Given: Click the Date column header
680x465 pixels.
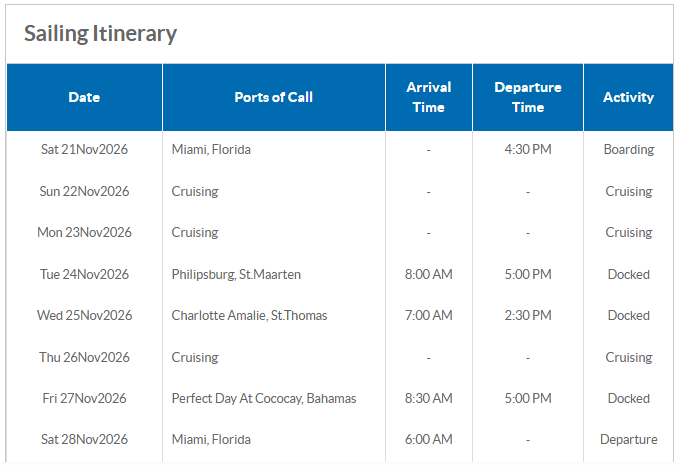Looking at the screenshot, I should (84, 97).
